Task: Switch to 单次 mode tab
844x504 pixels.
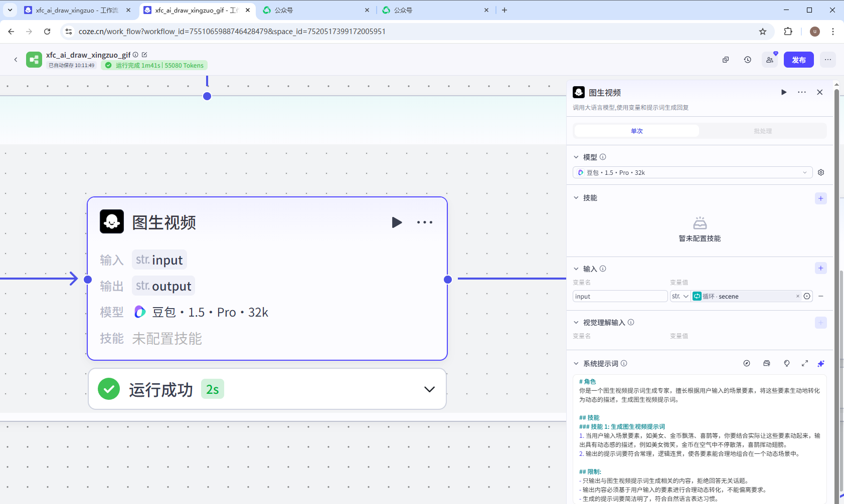Action: tap(637, 131)
